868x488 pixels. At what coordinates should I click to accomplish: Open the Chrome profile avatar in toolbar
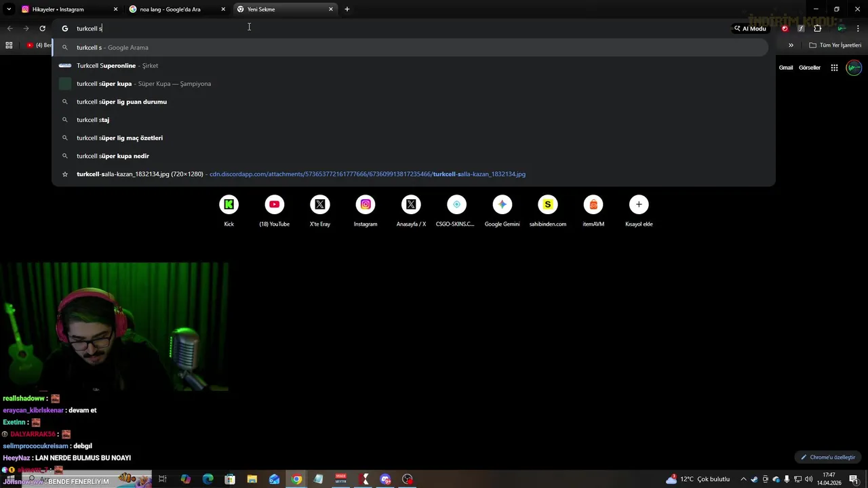pyautogui.click(x=842, y=28)
